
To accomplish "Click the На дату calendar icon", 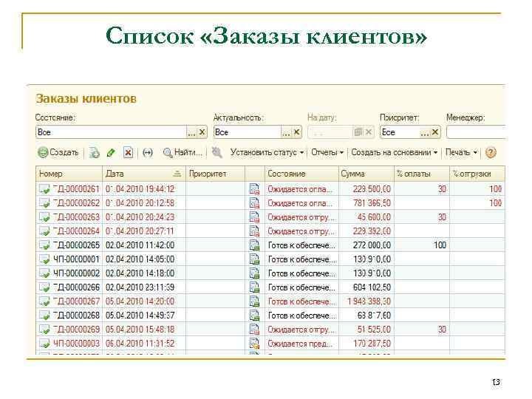I will [358, 132].
